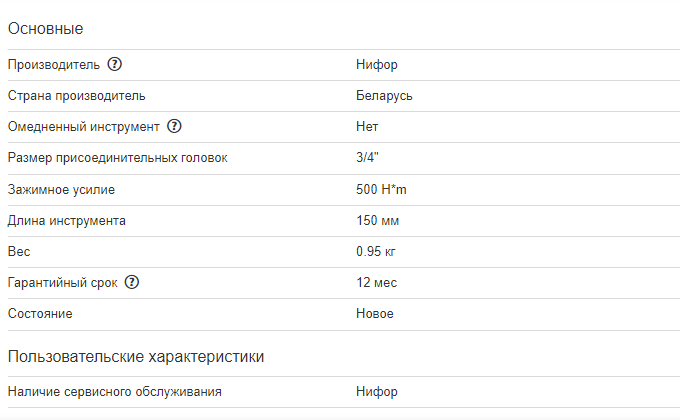Click the Состояние label
680x420 pixels.
coord(40,313)
